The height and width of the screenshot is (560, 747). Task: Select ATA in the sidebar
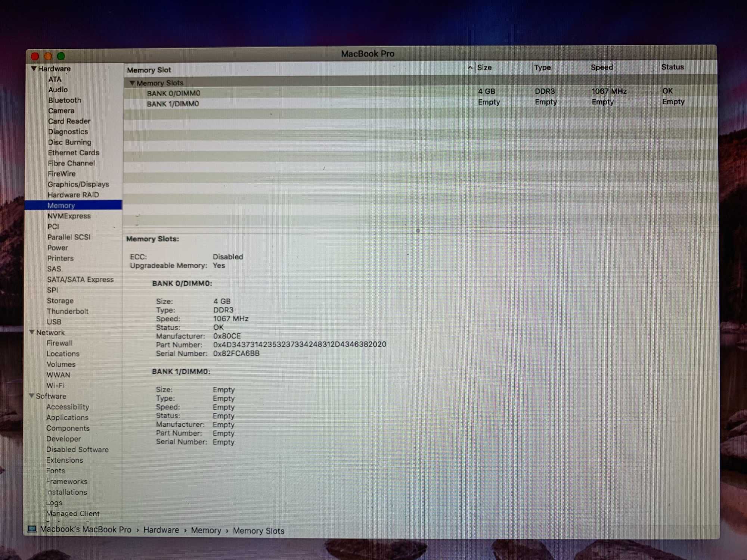(55, 79)
